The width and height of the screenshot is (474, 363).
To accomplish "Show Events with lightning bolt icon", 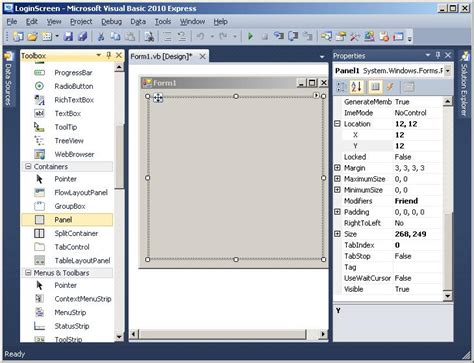I will coord(390,87).
